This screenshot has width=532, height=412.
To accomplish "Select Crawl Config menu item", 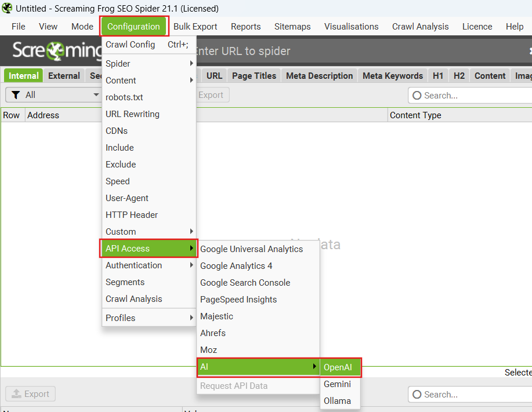I will click(149, 45).
